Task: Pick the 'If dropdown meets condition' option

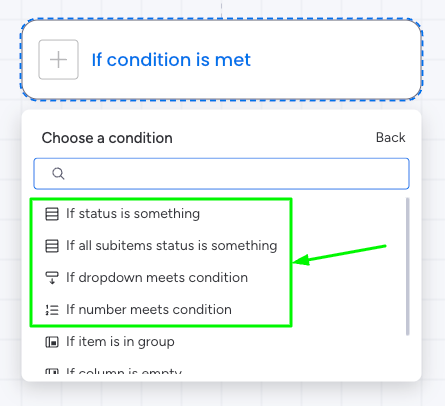Action: point(157,278)
